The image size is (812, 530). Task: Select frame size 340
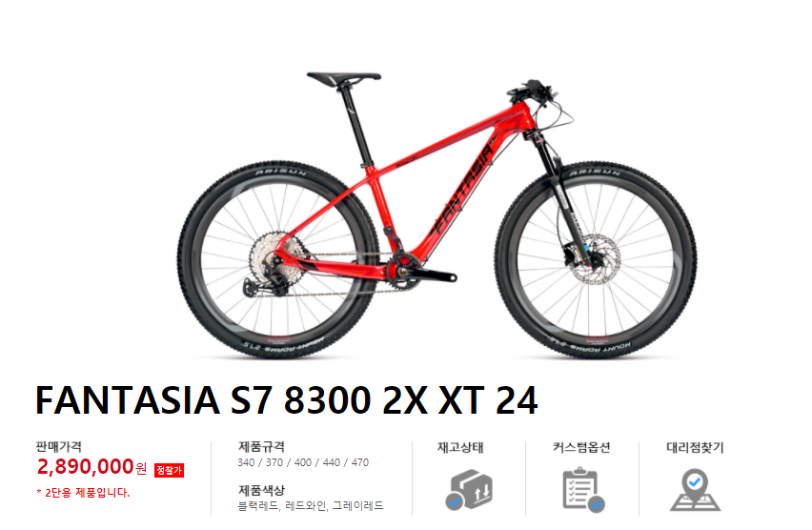tap(246, 462)
